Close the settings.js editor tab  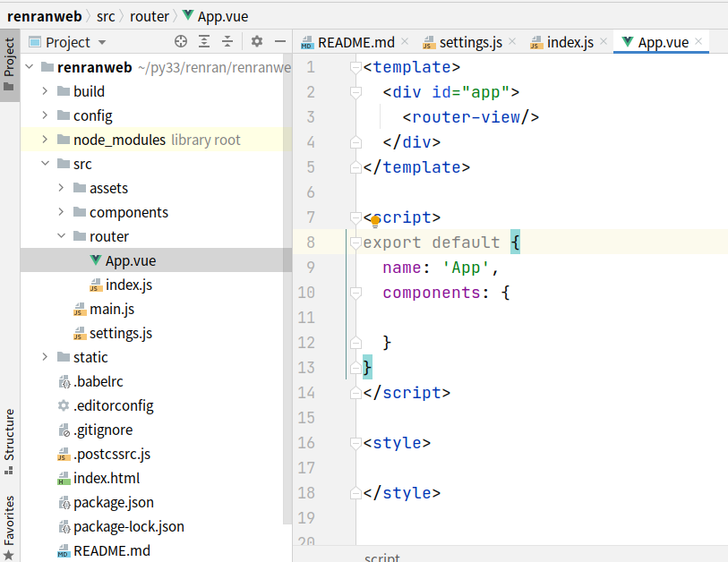(x=512, y=41)
